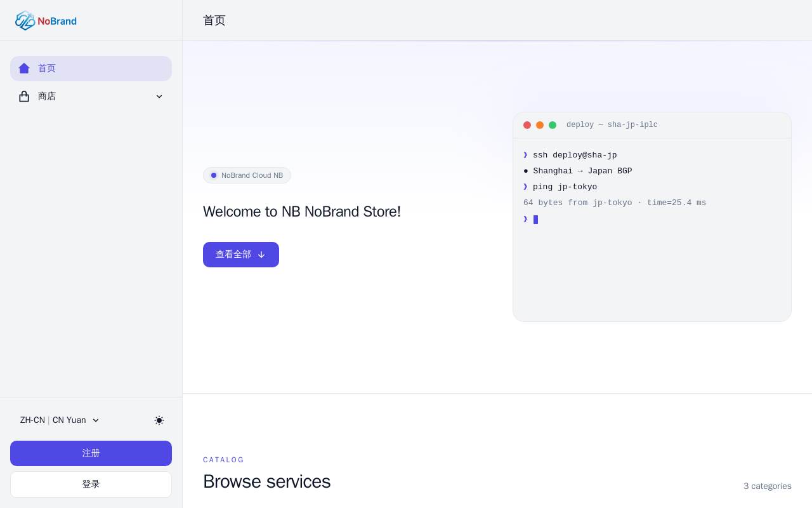Screen dimensions: 812x508
Task: Open the ZH-CN | CN Yuan language dropdown
Action: click(60, 420)
